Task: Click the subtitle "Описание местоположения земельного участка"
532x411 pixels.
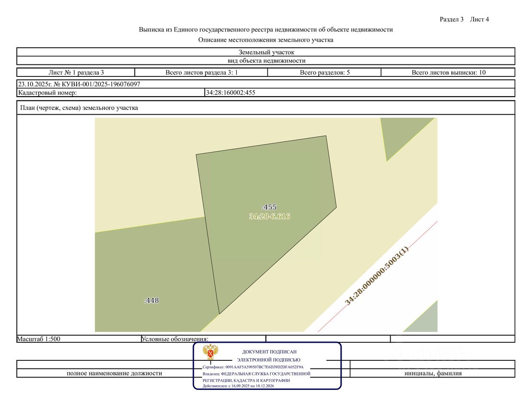Action: (x=266, y=40)
